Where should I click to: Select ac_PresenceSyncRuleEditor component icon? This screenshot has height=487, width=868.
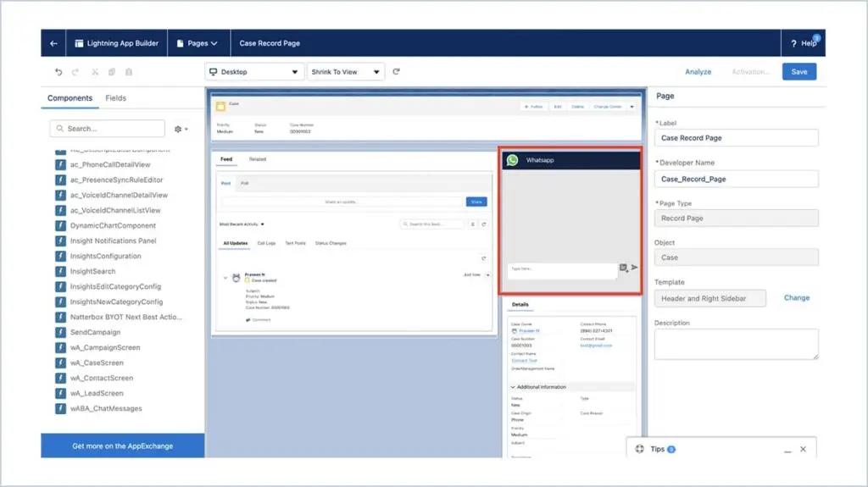(x=60, y=180)
